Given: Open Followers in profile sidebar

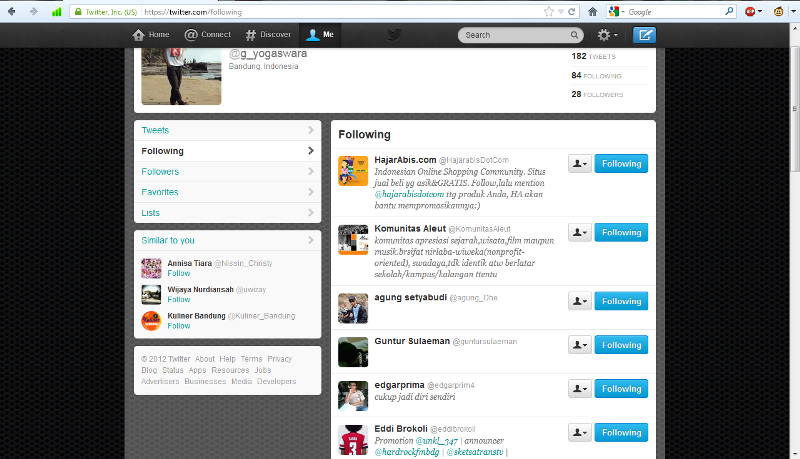Looking at the screenshot, I should pyautogui.click(x=228, y=172).
